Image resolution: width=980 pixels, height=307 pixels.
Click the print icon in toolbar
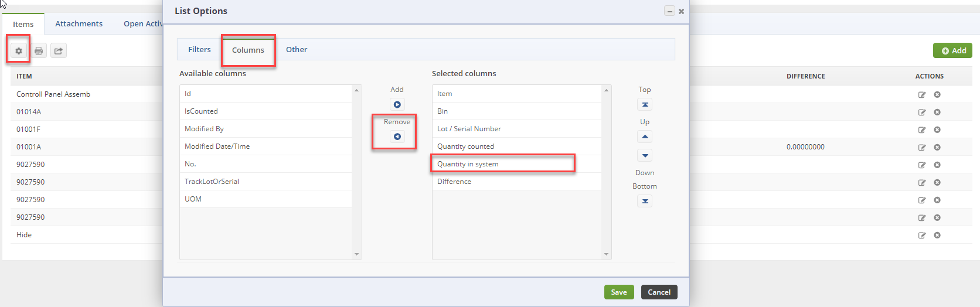point(39,51)
